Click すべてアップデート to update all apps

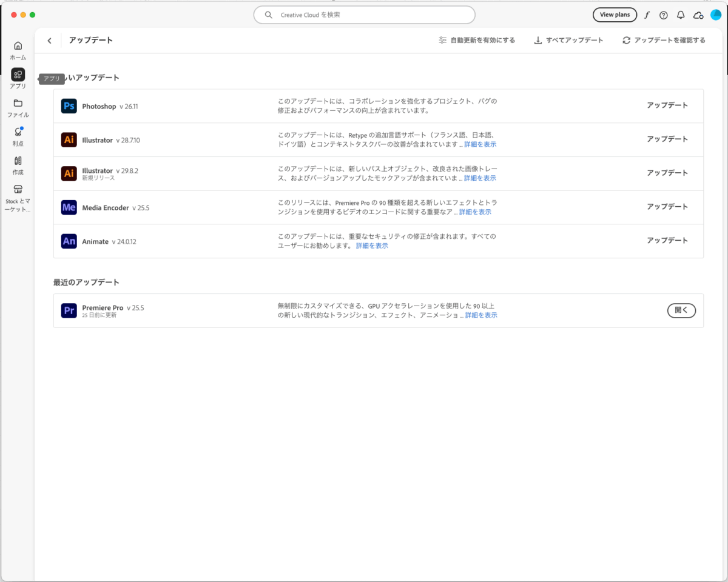point(568,41)
